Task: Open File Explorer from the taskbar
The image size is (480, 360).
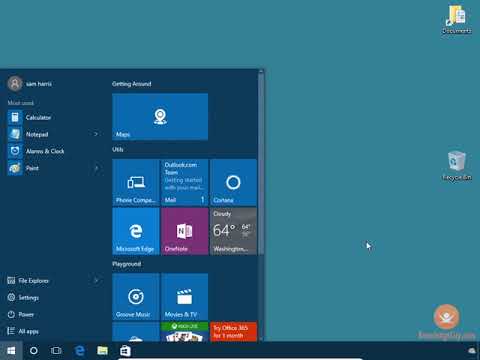Action: click(102, 351)
